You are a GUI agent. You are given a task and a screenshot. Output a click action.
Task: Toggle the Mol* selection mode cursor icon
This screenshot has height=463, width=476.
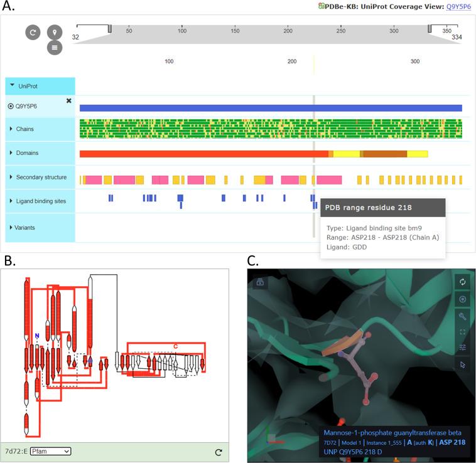(x=463, y=365)
